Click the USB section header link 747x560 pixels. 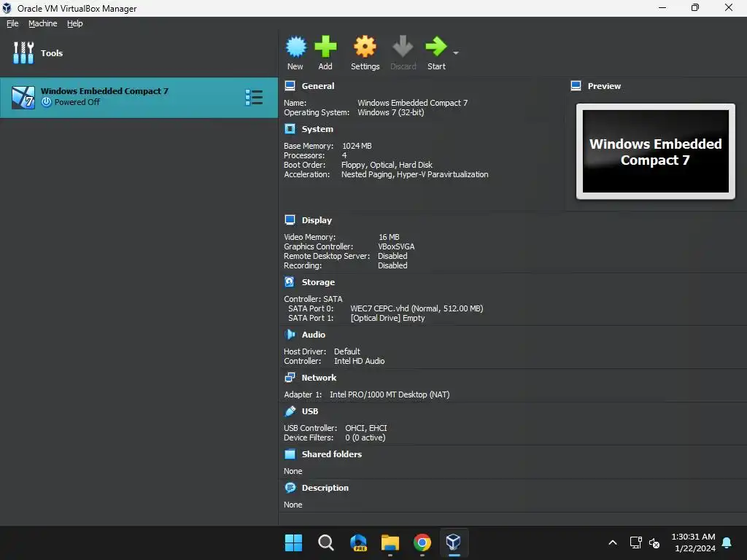coord(309,411)
